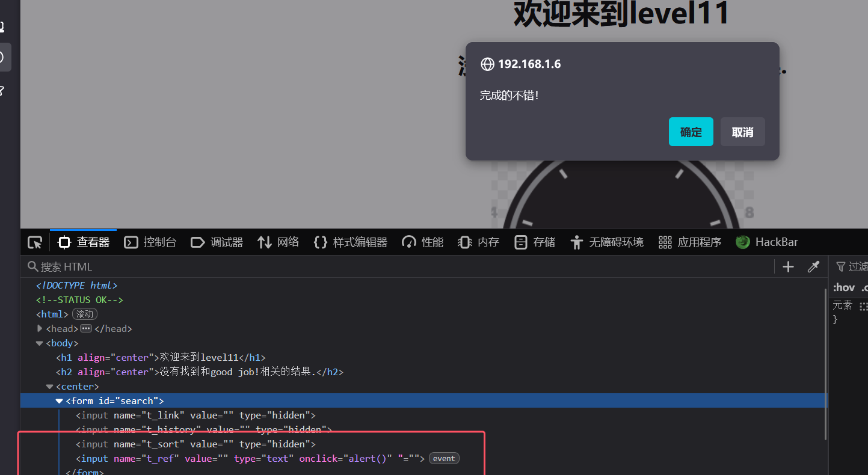Toggle the event badge on the t_ref input
This screenshot has height=475, width=868.
pyautogui.click(x=444, y=459)
